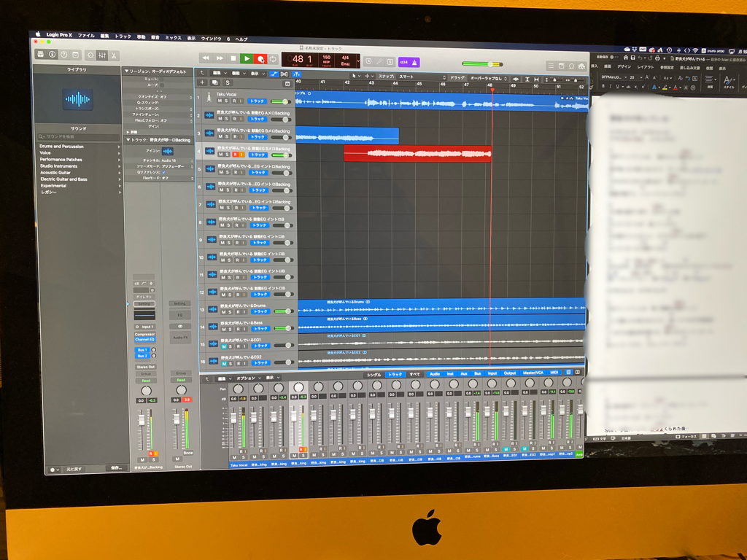Open the mixer オプション dropdown menu
This screenshot has width=747, height=560.
[248, 378]
